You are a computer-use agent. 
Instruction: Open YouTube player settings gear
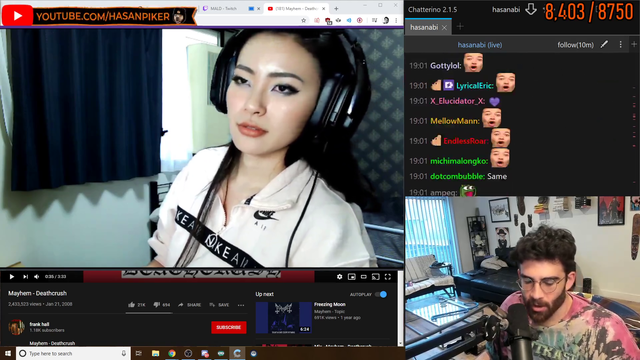coord(340,277)
